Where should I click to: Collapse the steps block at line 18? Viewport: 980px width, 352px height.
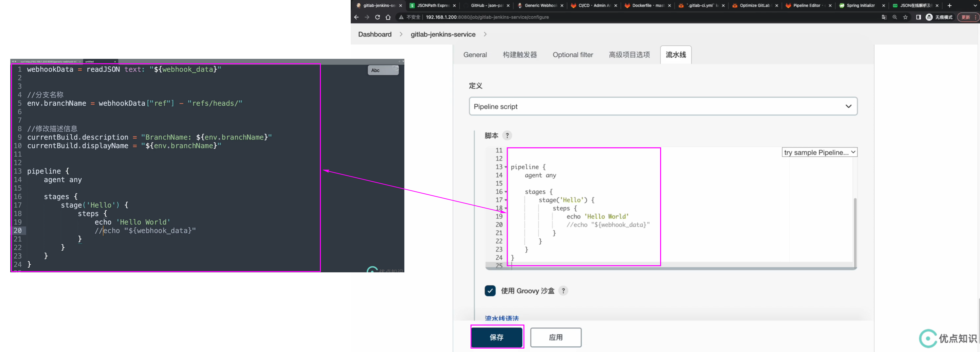pyautogui.click(x=506, y=209)
